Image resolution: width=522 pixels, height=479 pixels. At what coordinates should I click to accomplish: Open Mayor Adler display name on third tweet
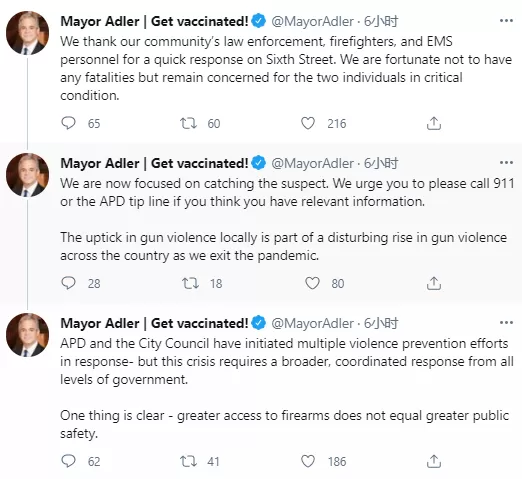(154, 323)
